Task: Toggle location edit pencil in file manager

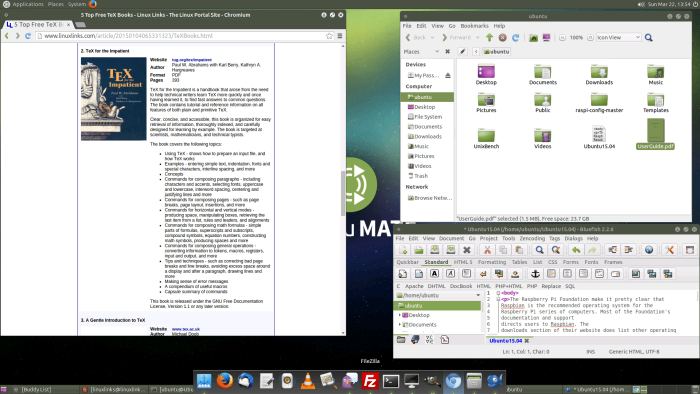Action: 462,51
